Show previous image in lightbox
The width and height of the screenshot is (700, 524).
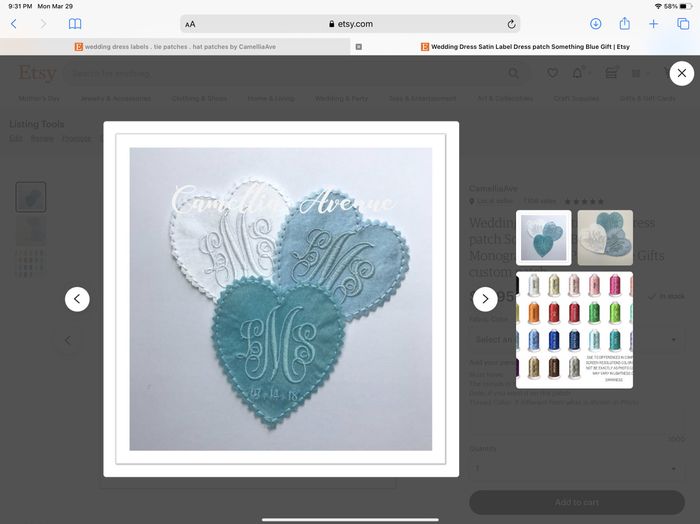coord(77,299)
